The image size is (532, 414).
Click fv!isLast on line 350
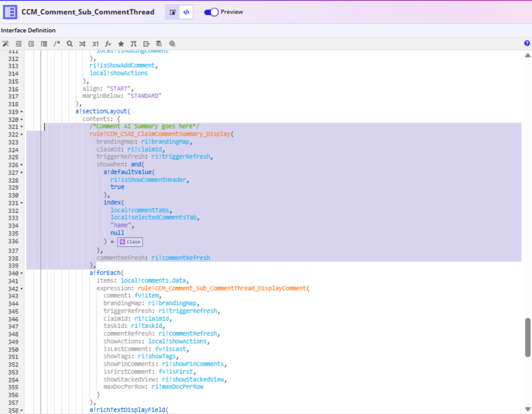coord(171,349)
